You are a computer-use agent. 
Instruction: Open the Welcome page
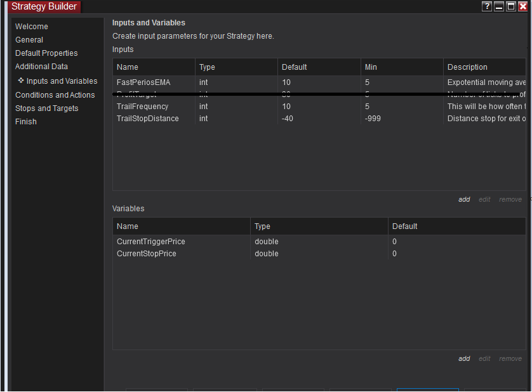[x=32, y=27]
